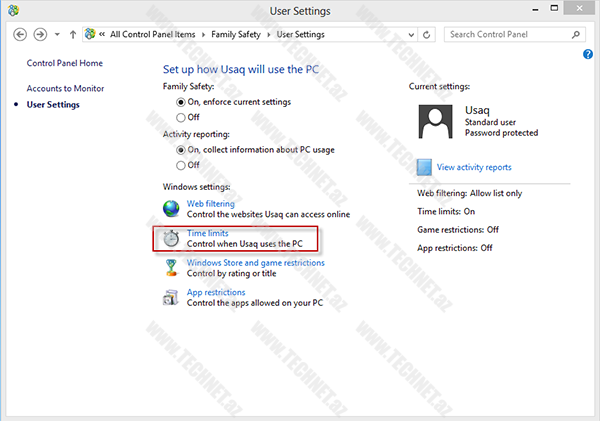Open the recent locations dropdown arrow
Viewport: 600px width, 421px height.
click(57, 34)
